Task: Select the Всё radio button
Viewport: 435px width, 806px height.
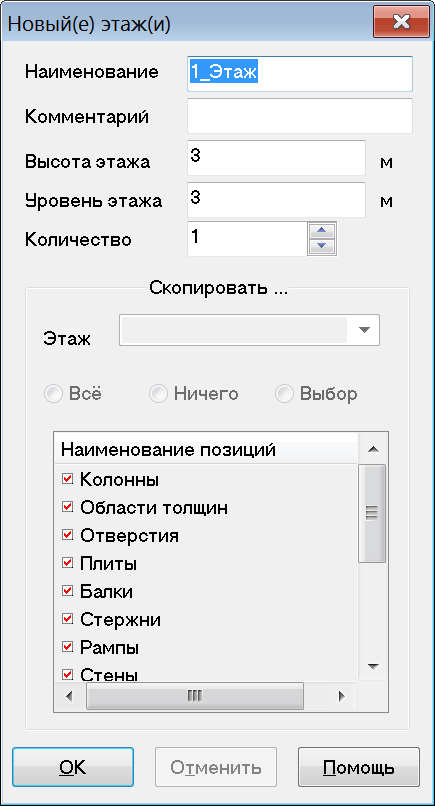Action: coord(55,394)
